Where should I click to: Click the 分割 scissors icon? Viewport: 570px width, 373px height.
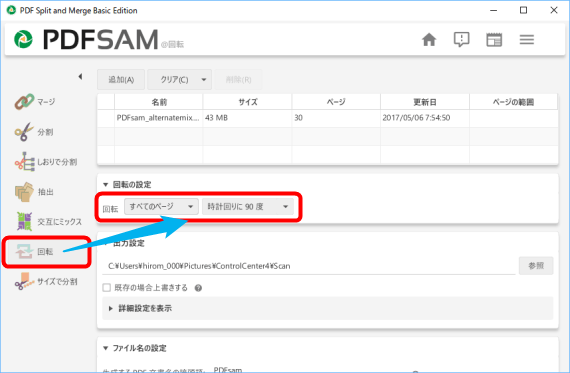tap(24, 132)
